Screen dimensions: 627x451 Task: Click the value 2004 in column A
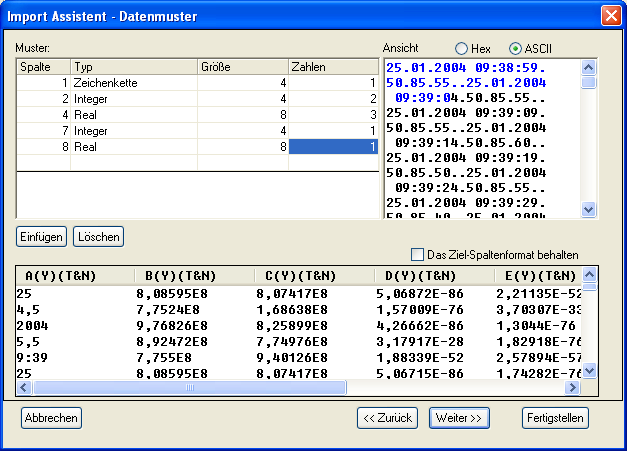click(x=32, y=326)
